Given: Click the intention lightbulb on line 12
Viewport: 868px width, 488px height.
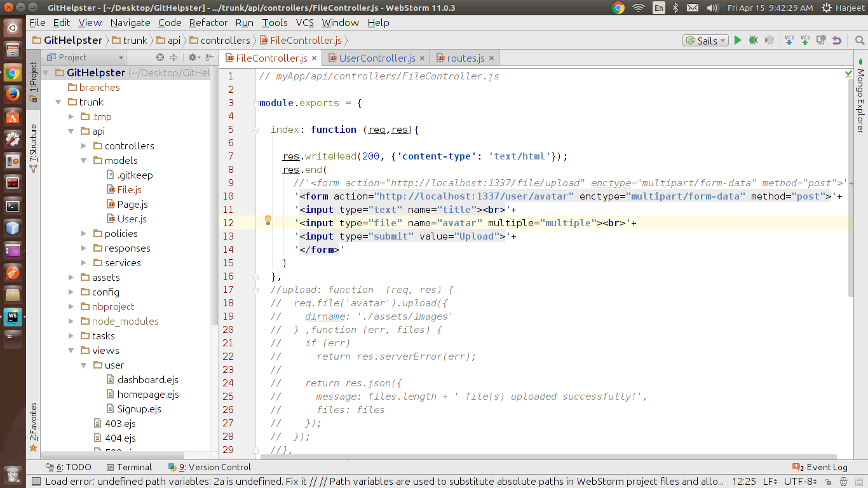Looking at the screenshot, I should (x=268, y=220).
